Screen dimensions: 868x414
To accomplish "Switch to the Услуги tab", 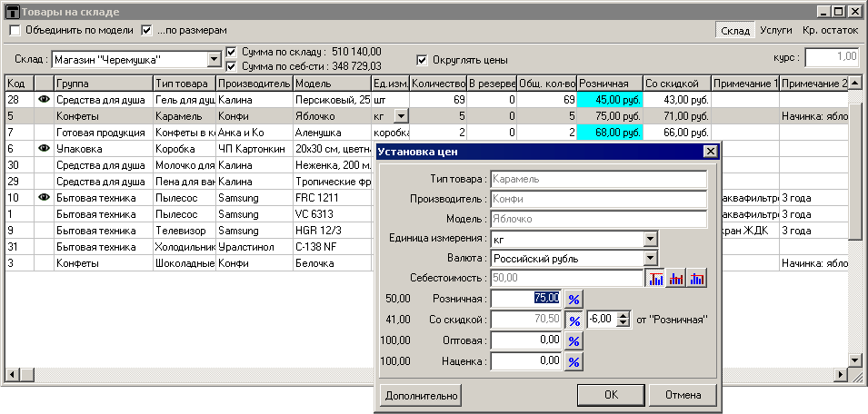I will [776, 31].
